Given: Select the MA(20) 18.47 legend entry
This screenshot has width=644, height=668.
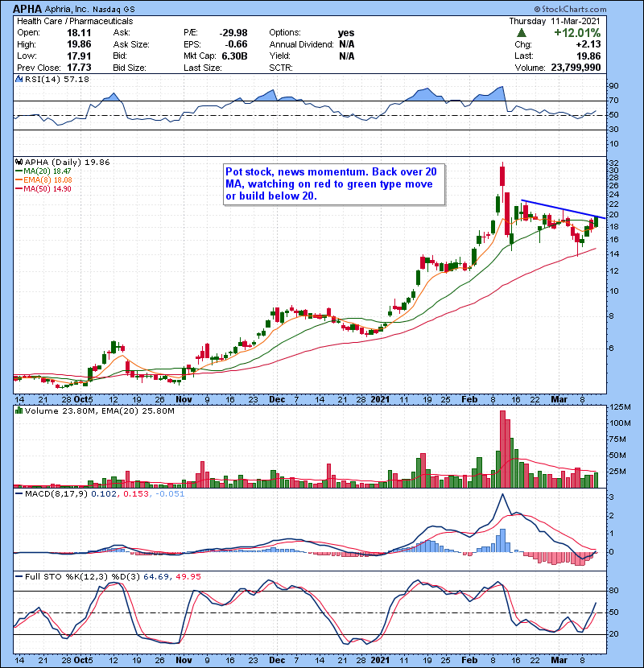Looking at the screenshot, I should [43, 171].
